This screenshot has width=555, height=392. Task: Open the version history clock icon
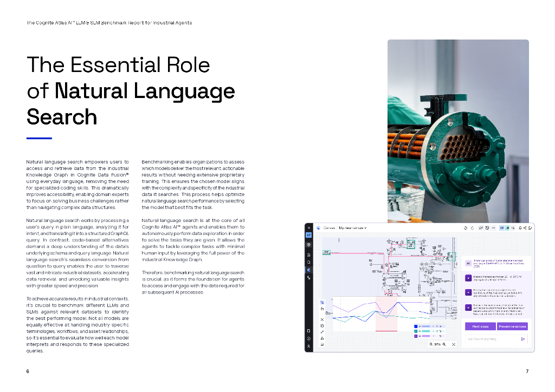click(x=487, y=228)
